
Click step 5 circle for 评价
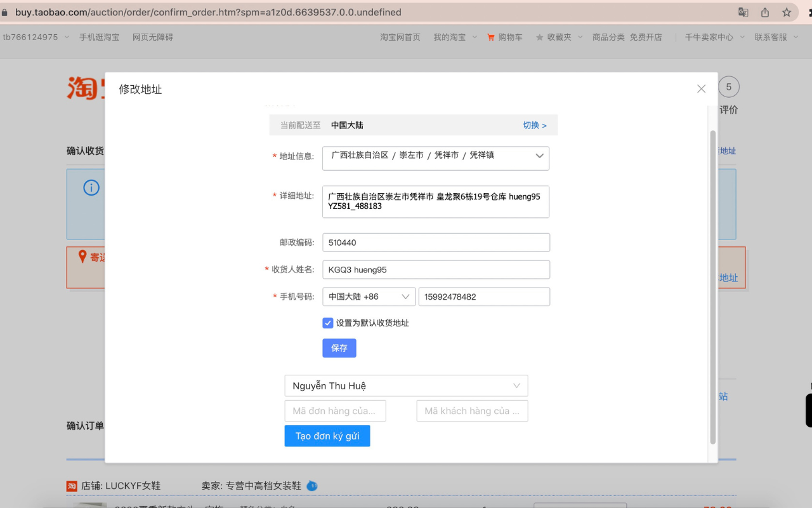(x=729, y=87)
